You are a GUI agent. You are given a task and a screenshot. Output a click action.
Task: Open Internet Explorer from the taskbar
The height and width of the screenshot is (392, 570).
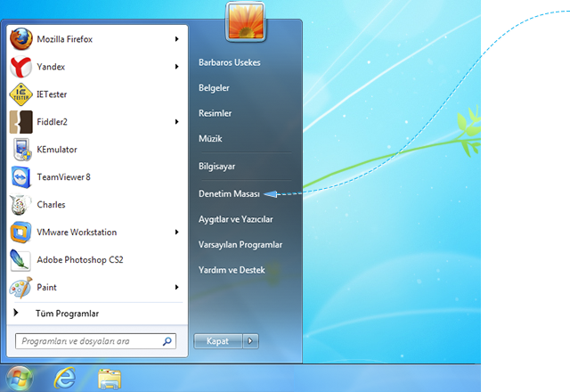pos(65,378)
